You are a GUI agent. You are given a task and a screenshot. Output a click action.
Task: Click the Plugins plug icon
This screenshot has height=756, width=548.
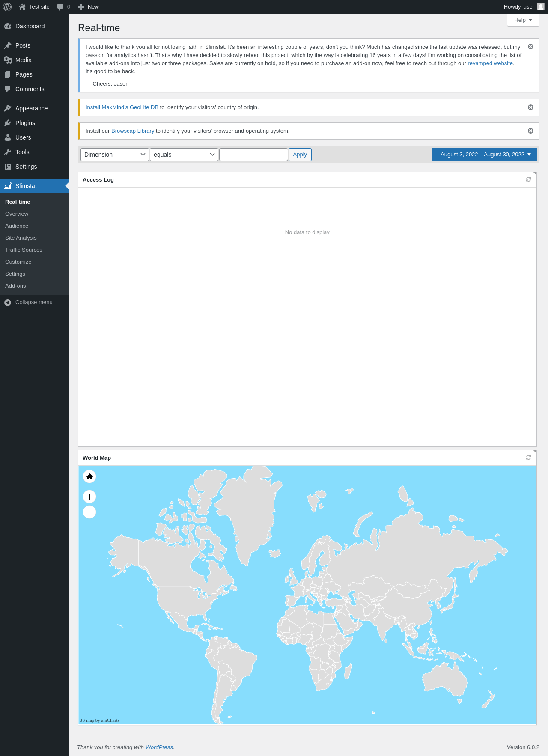tap(8, 123)
